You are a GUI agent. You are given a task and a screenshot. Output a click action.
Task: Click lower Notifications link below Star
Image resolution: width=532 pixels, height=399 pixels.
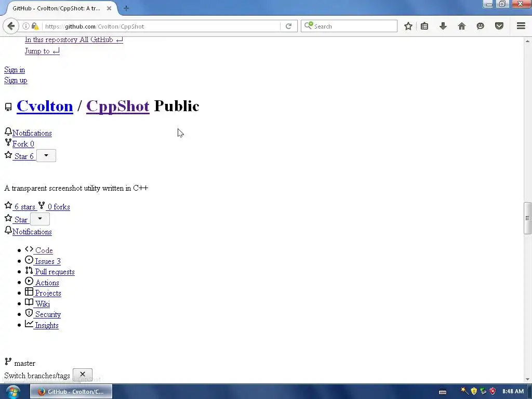click(x=32, y=232)
